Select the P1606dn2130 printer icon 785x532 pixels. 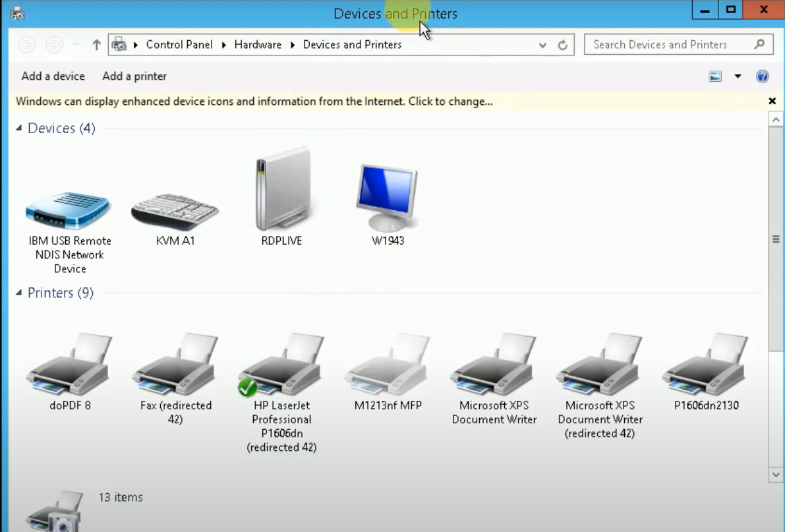[706, 364]
